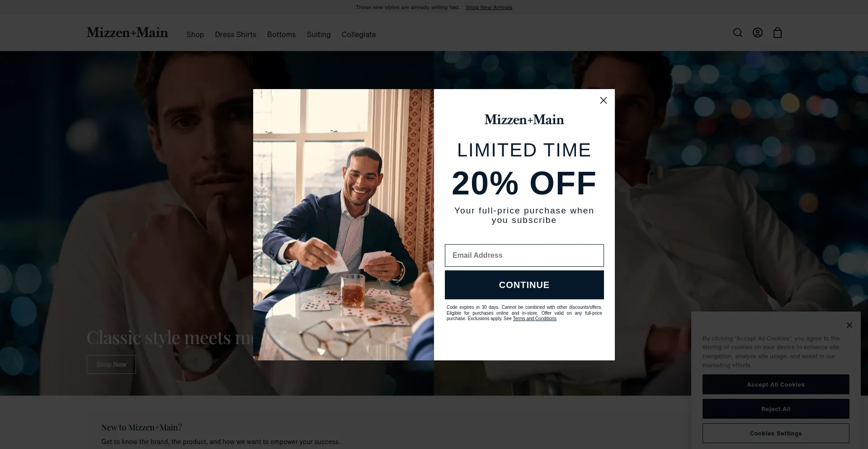Open the Terms and Conditions link
This screenshot has height=449, width=868.
pyautogui.click(x=534, y=319)
